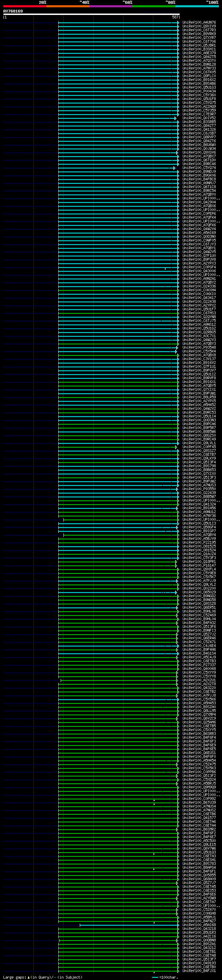This screenshot has height=980, width=222.
Task: Click alignment bar for UniRef100_O65029
Action: coord(118,592)
